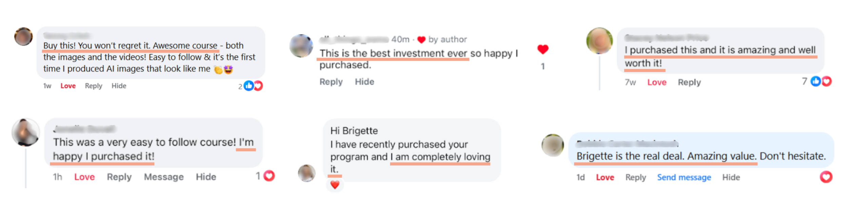Click profile picture beside the Hi Brigette message
The width and height of the screenshot is (868, 223).
pos(307,173)
